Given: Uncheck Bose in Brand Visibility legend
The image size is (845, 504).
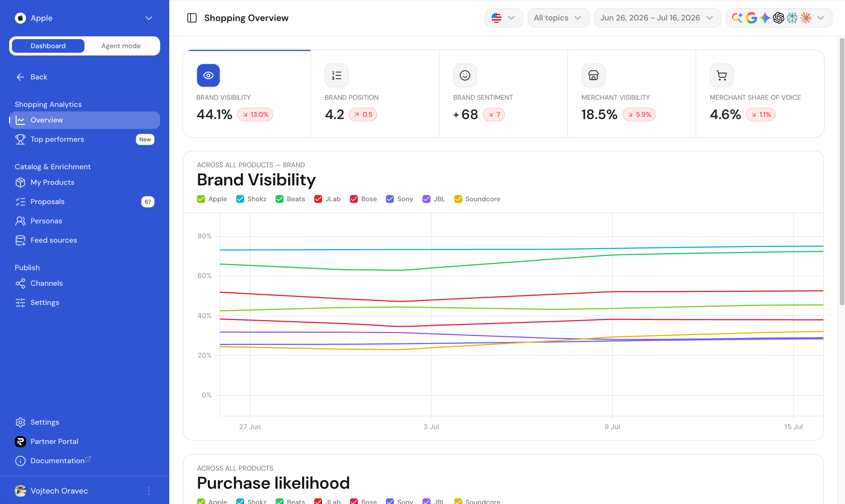Looking at the screenshot, I should [354, 199].
